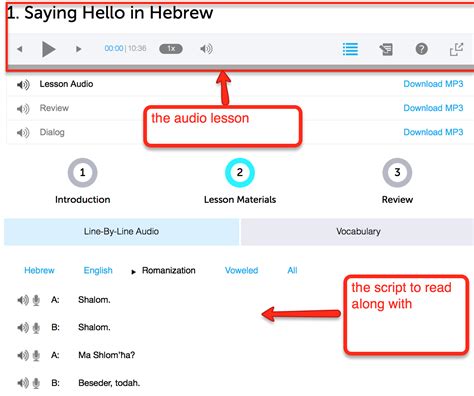Click the Ma Shlom'ha? dialog text
The height and width of the screenshot is (396, 474).
107,355
